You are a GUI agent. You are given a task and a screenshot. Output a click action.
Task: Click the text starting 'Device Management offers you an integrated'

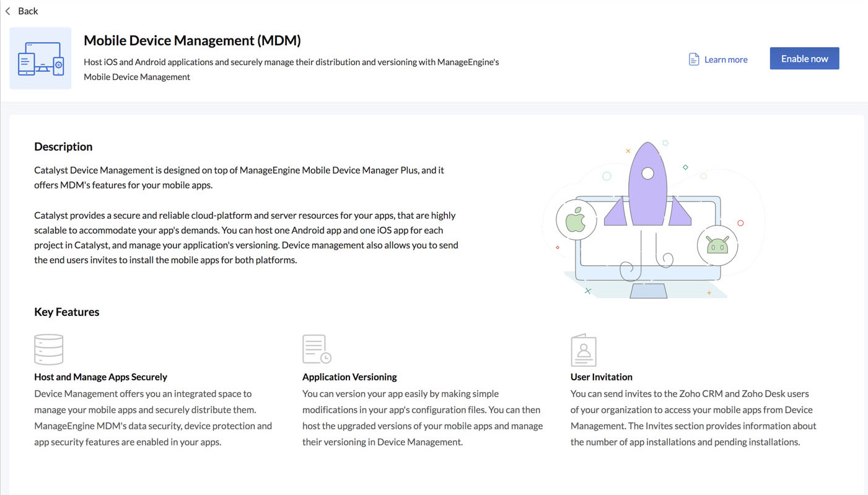coord(153,418)
